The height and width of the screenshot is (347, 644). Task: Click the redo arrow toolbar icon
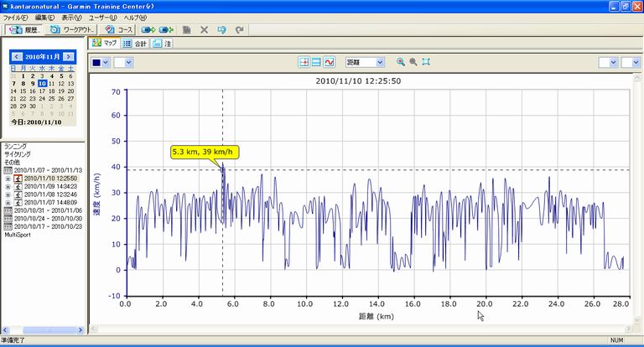point(240,29)
